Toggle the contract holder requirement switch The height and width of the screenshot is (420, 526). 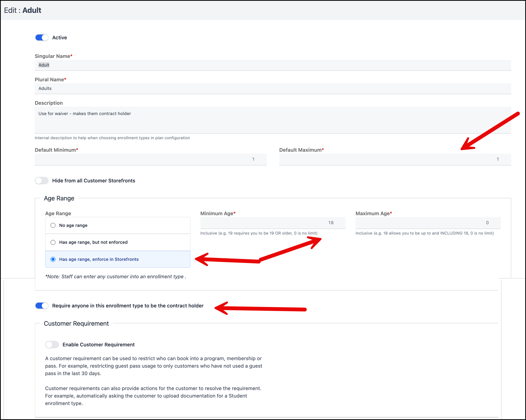pos(41,306)
